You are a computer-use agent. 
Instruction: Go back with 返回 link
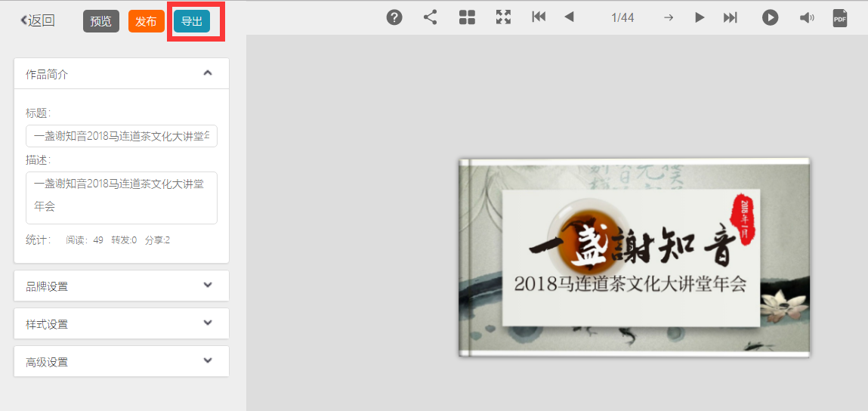[38, 21]
